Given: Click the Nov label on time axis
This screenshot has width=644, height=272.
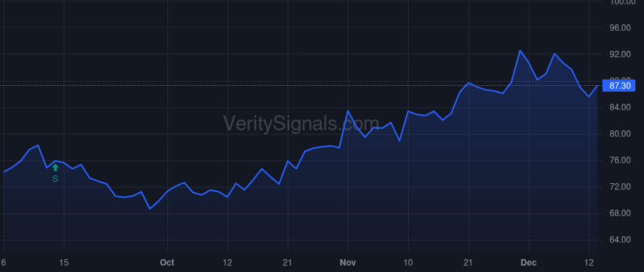Looking at the screenshot, I should (348, 263).
